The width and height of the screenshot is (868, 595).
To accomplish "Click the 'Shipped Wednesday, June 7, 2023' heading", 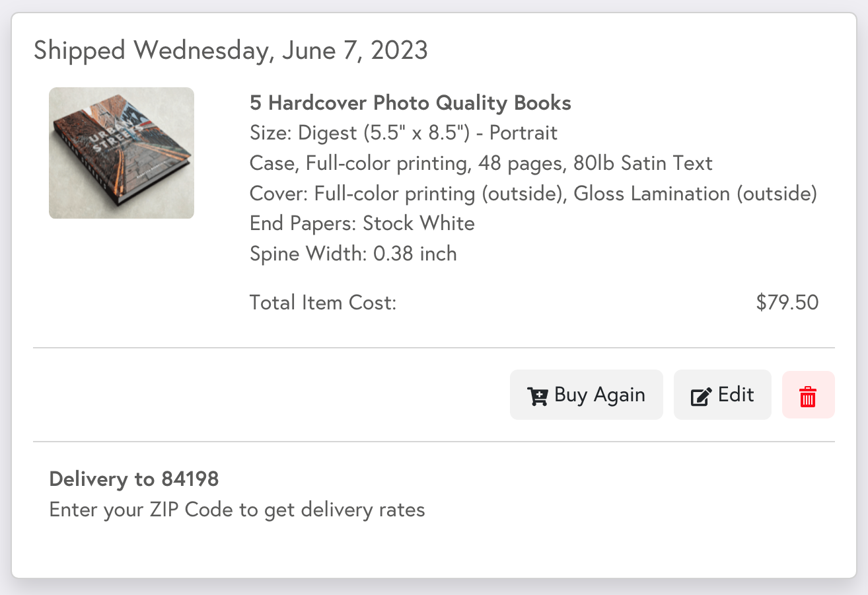I will point(231,50).
